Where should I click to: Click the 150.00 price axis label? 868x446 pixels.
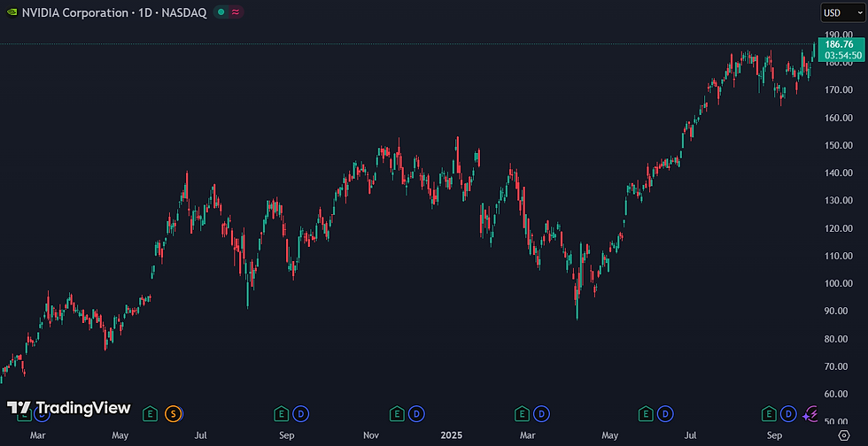[838, 145]
